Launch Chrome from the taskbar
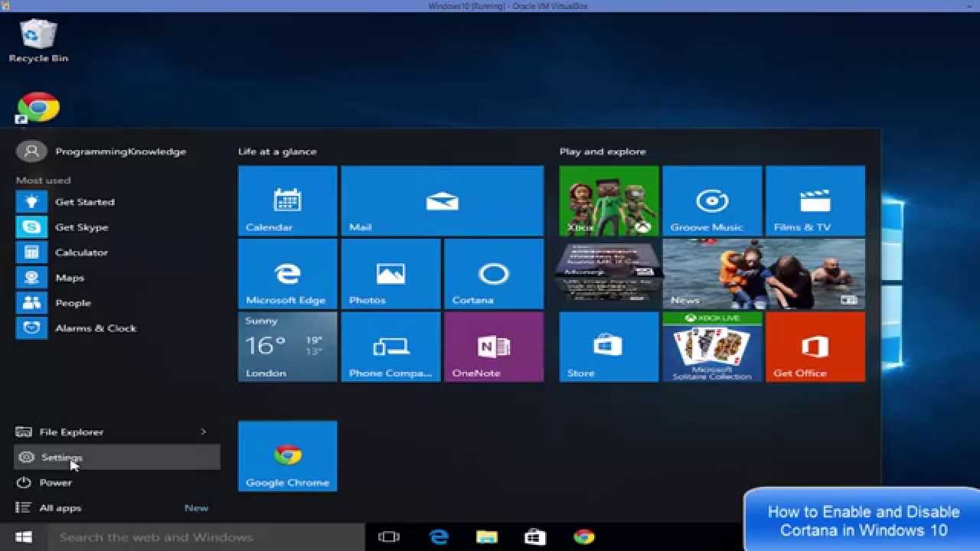 click(584, 537)
